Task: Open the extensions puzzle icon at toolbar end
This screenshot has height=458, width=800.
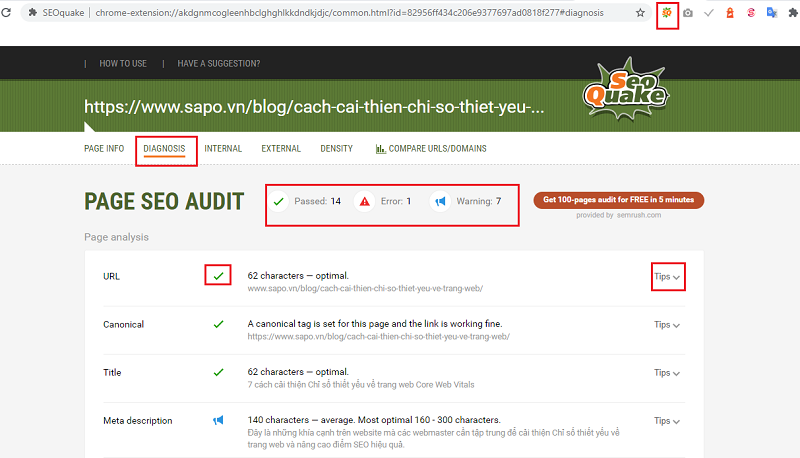Action: tap(793, 13)
